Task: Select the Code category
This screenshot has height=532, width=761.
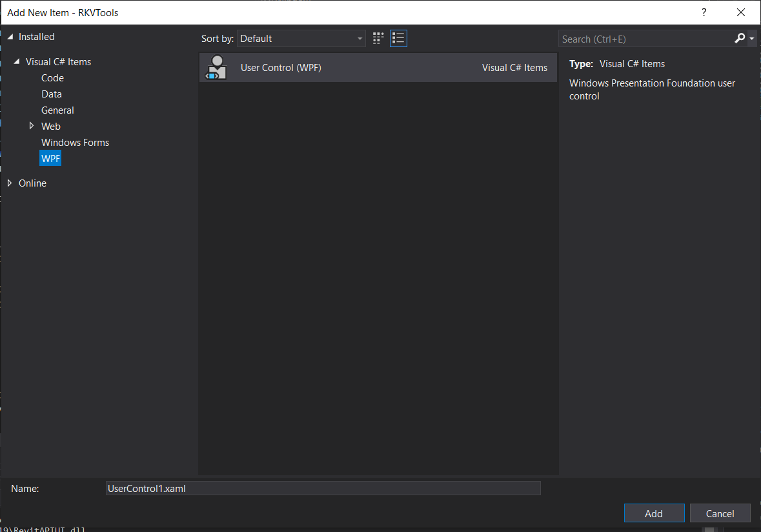Action: (52, 77)
